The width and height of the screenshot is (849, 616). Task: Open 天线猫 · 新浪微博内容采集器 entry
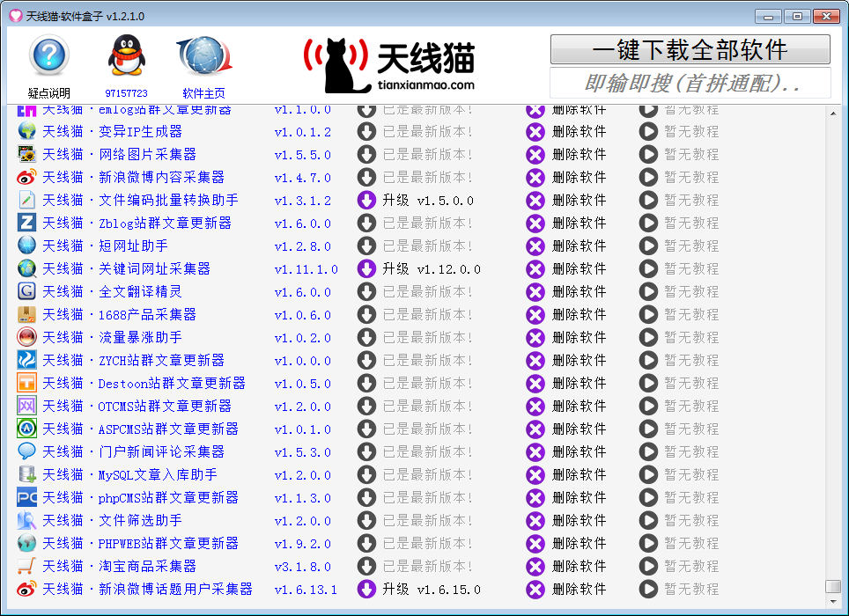pyautogui.click(x=133, y=178)
